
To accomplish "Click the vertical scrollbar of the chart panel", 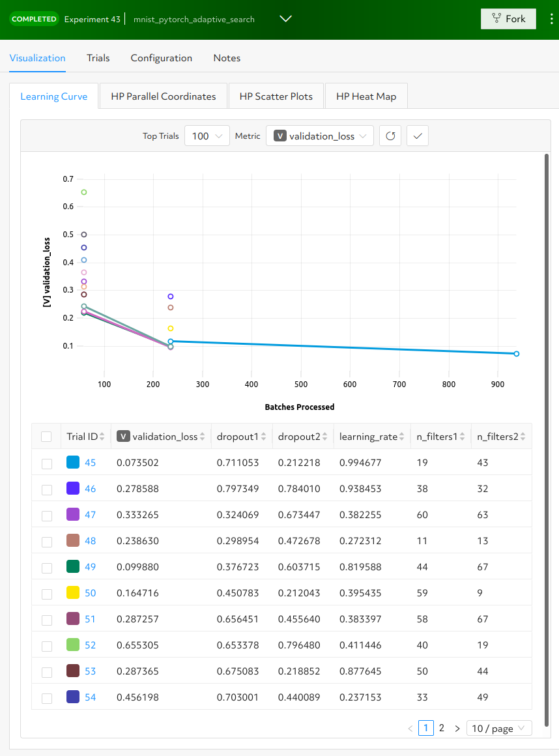I will [547, 440].
